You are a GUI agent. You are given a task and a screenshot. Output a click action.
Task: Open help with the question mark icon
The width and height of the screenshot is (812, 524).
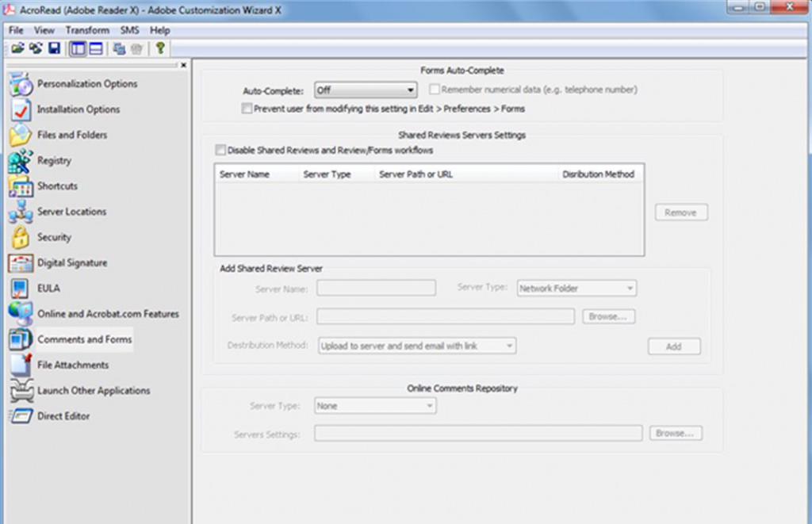[x=160, y=48]
